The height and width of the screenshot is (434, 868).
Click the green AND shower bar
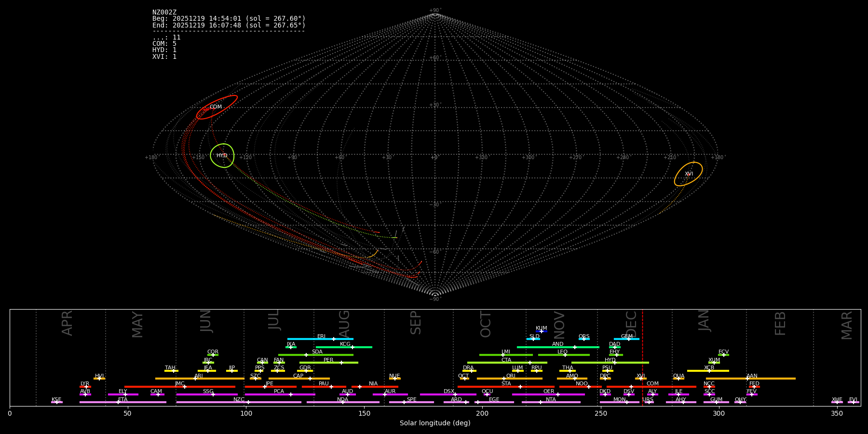558,347
